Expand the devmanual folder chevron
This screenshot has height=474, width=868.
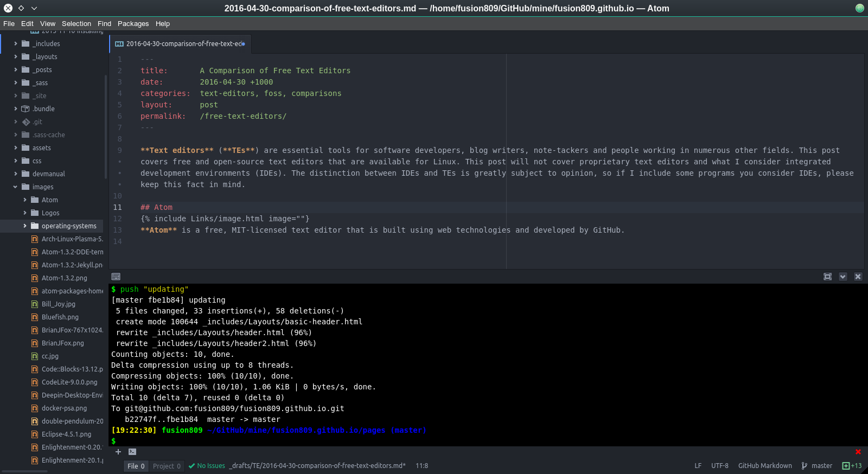16,174
